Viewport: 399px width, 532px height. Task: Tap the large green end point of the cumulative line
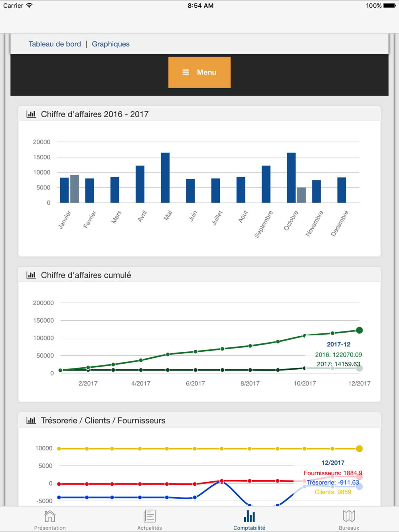(x=359, y=330)
